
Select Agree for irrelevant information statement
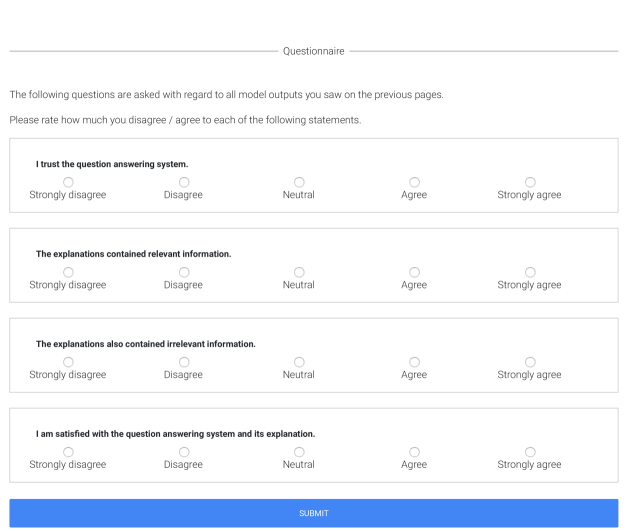[x=414, y=361]
